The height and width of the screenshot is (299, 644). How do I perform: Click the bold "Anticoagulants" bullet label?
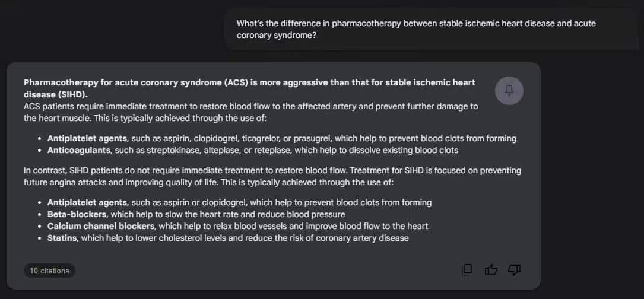[80, 150]
